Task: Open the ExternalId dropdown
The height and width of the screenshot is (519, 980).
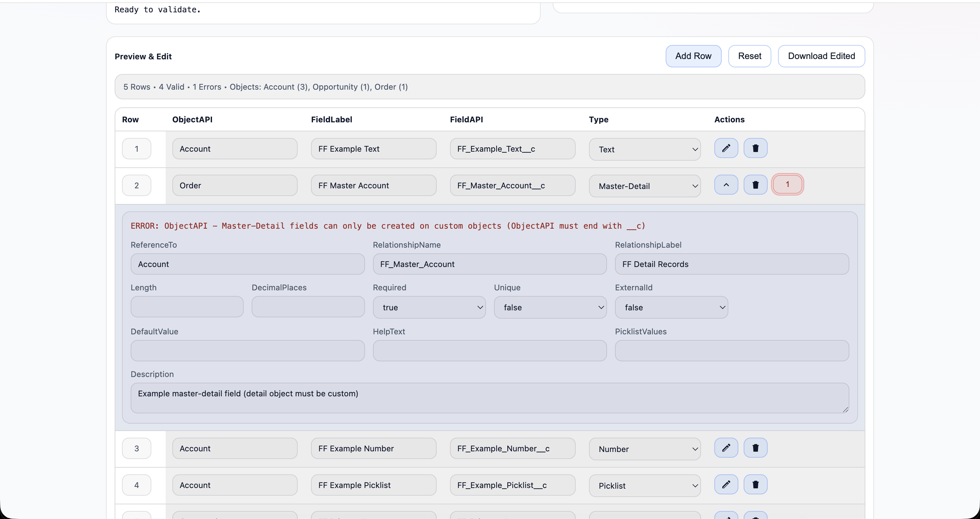Action: coord(671,307)
